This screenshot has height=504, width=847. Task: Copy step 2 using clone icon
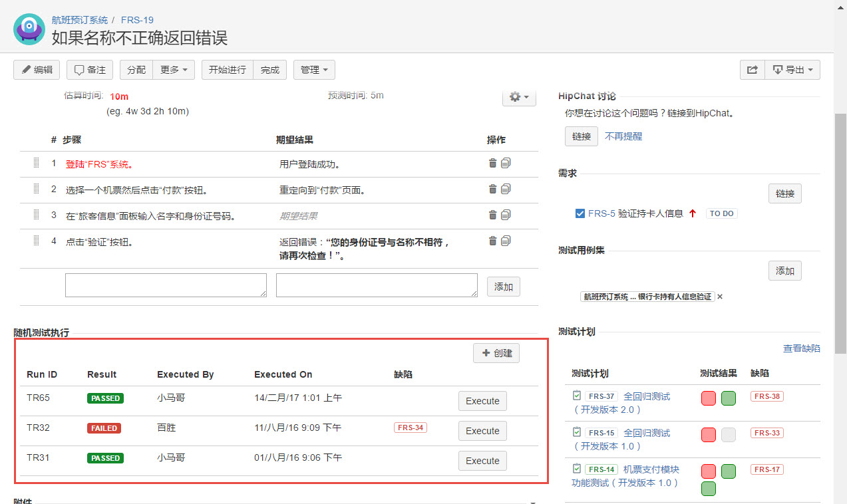506,189
